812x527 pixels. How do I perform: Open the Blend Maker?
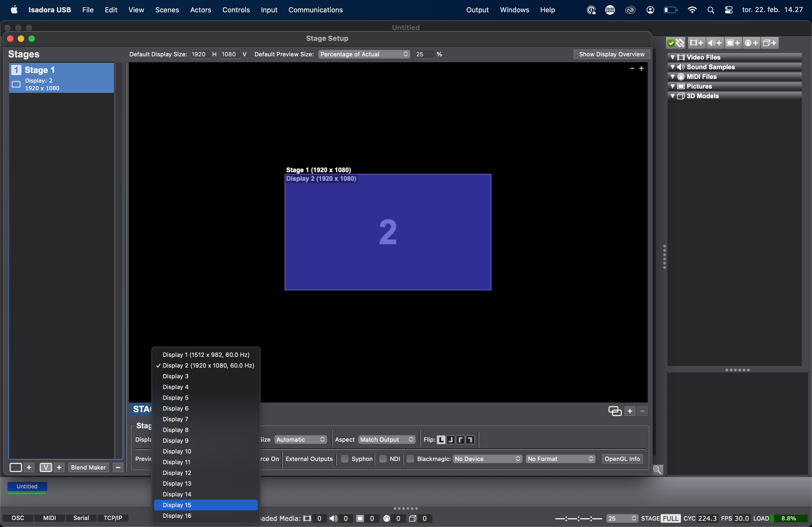pos(88,467)
